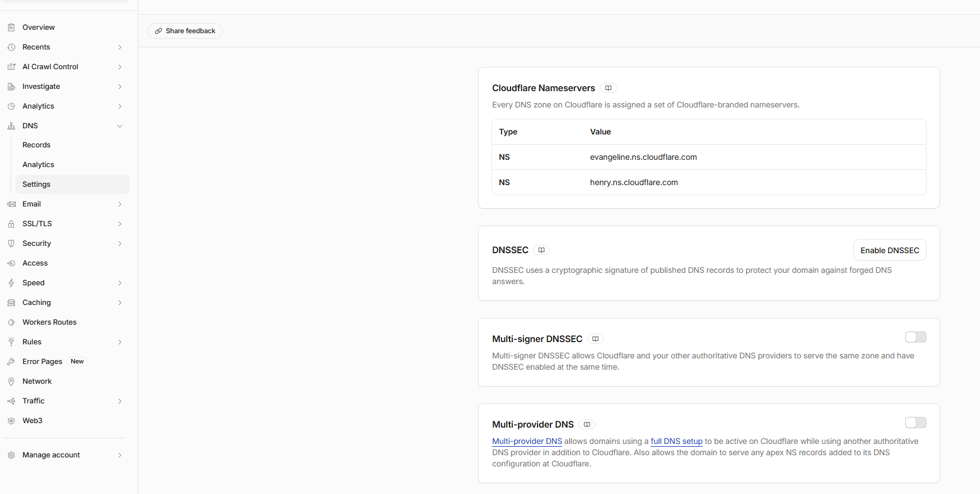This screenshot has height=494, width=980.
Task: Open DNS Records submenu item
Action: click(x=73, y=145)
